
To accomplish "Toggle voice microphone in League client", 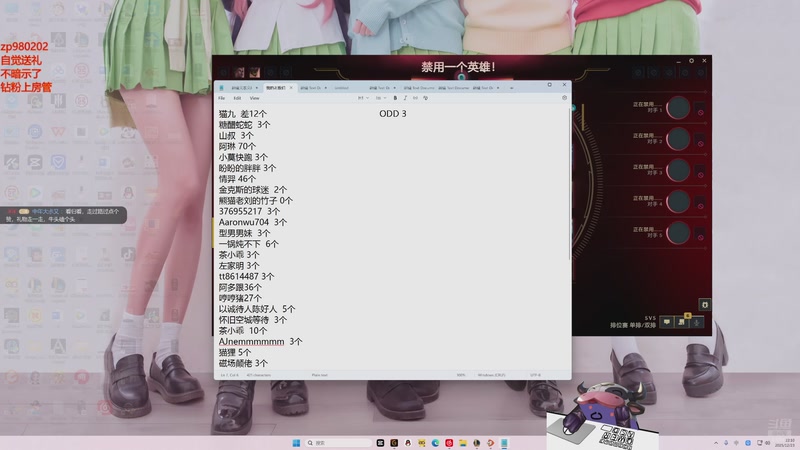I will coord(696,322).
